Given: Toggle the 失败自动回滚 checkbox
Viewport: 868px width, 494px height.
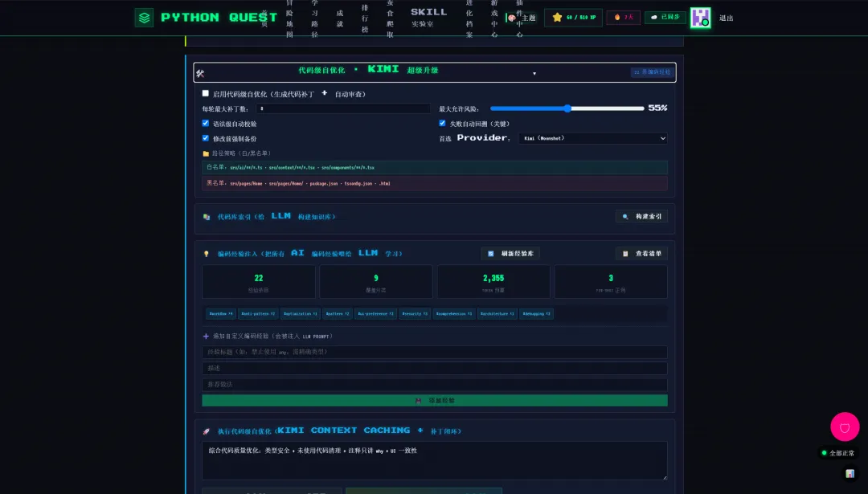Looking at the screenshot, I should coord(442,124).
